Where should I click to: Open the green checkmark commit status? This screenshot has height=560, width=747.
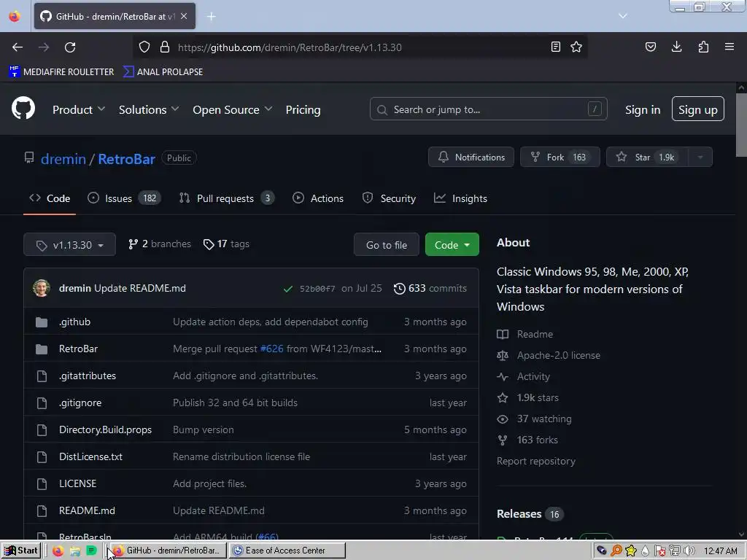pyautogui.click(x=287, y=289)
